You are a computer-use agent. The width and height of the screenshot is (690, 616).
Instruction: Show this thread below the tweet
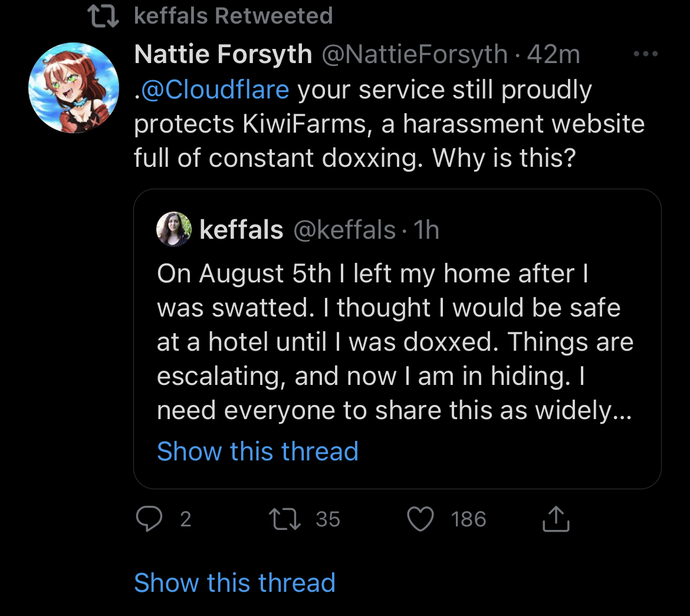235,582
